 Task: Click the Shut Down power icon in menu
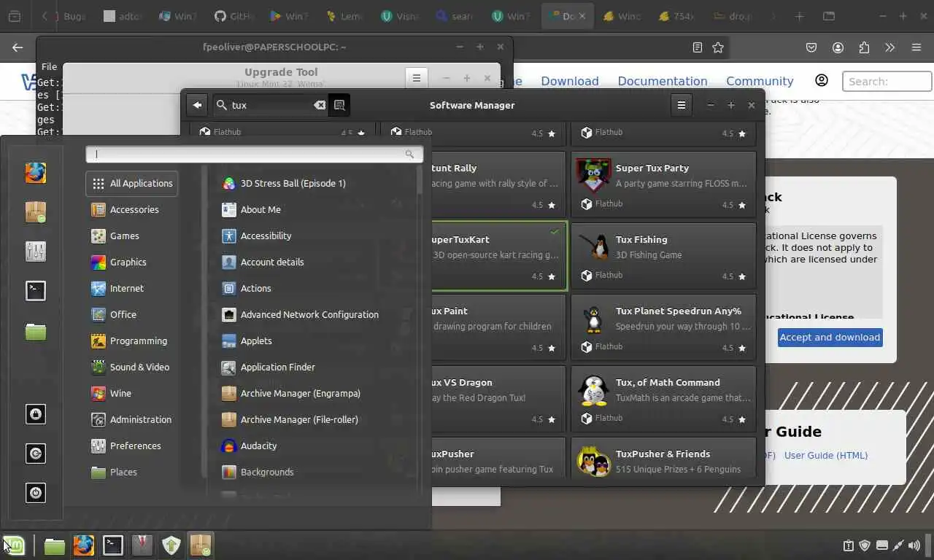tap(35, 493)
